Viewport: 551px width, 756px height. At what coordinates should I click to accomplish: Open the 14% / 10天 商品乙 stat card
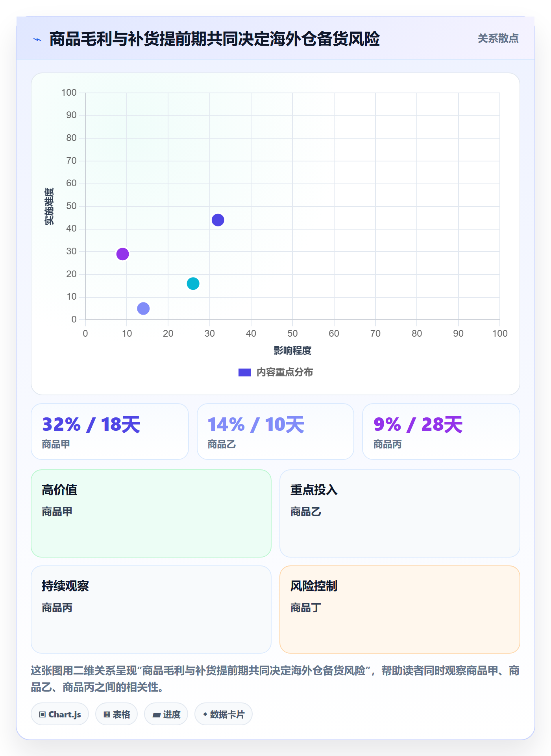point(275,432)
